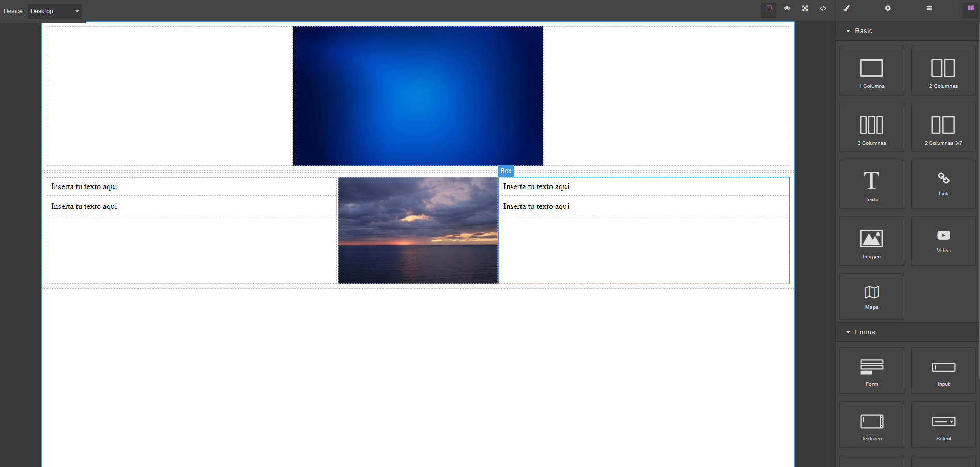Image resolution: width=980 pixels, height=467 pixels.
Task: Select the 2 Columnas 3/7 block
Action: click(x=943, y=128)
